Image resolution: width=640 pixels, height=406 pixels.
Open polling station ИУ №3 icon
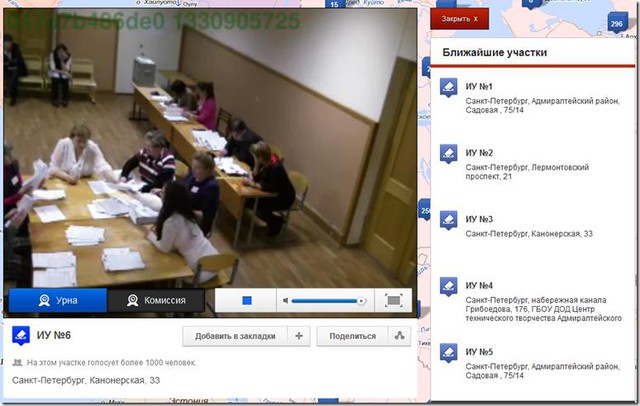[448, 220]
